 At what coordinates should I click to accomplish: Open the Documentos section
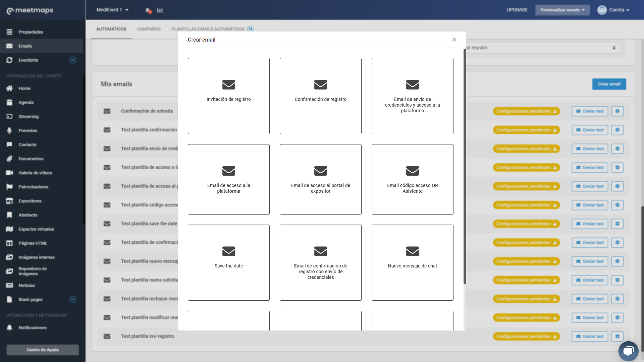click(42, 159)
